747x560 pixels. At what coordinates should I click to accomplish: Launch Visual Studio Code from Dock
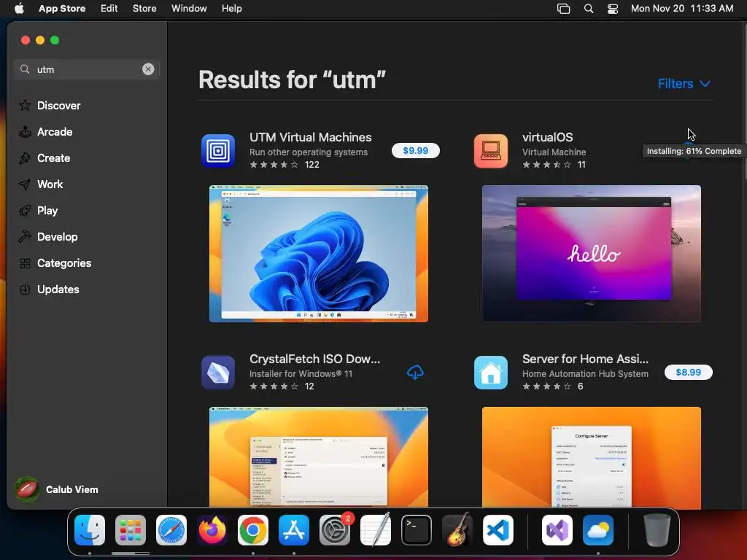(498, 529)
